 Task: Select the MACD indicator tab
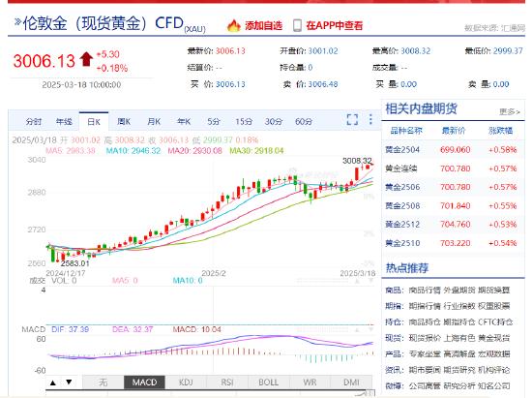(x=144, y=383)
